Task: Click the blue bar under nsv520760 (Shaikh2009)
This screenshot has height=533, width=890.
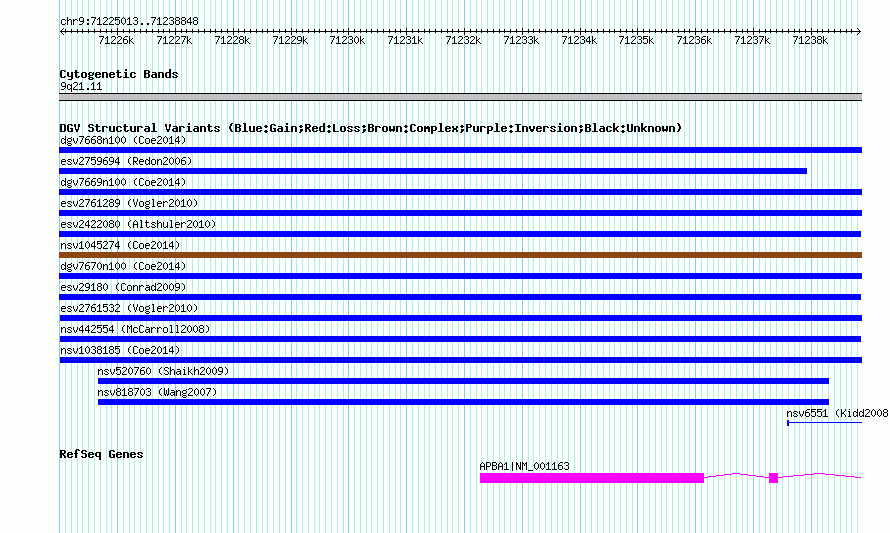Action: 463,381
